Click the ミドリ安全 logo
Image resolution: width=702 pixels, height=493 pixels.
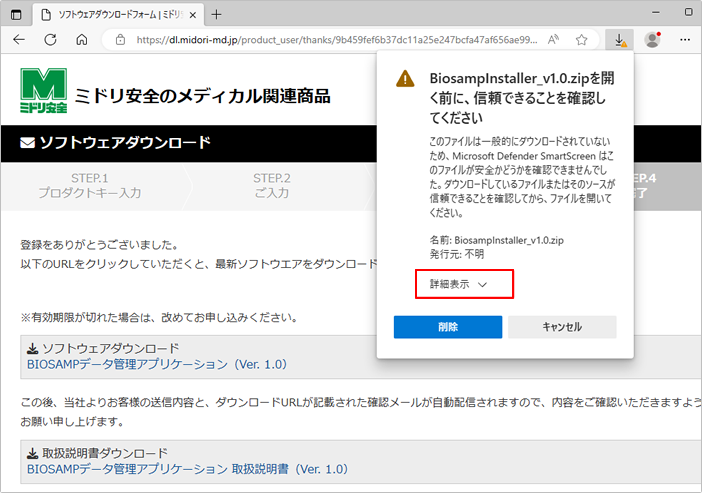click(43, 90)
